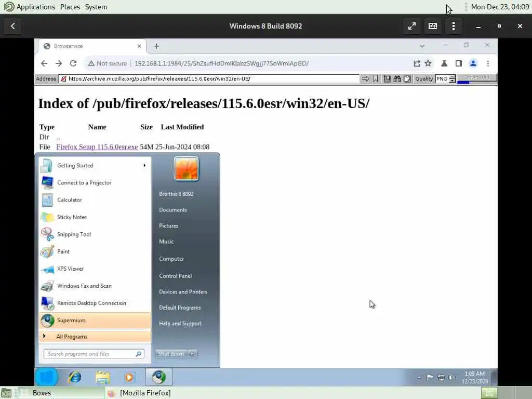Click the Action Center flag tray icon
Screen dimensions: 532x399
coord(430,377)
